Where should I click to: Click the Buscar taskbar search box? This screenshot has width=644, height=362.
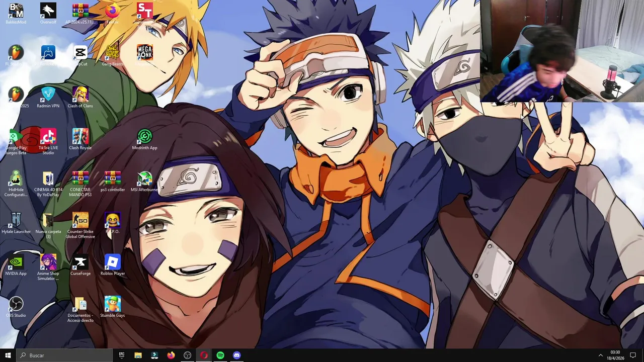(64, 355)
